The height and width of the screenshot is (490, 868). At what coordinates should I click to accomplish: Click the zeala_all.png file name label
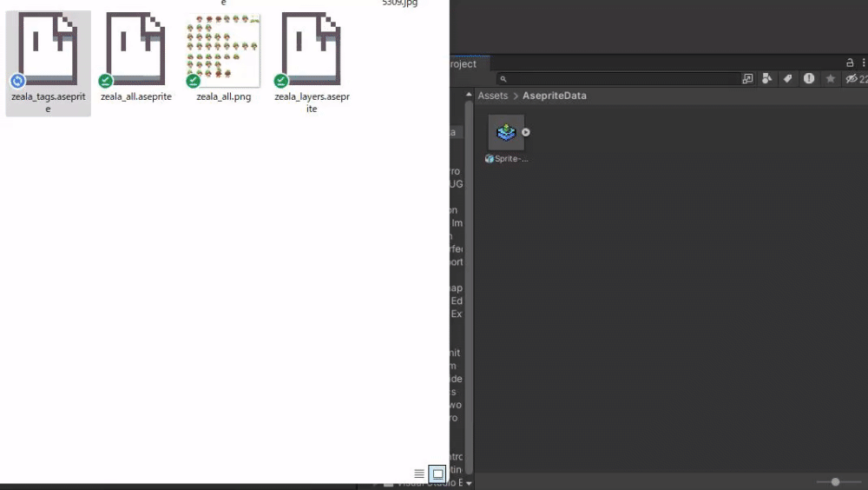224,96
